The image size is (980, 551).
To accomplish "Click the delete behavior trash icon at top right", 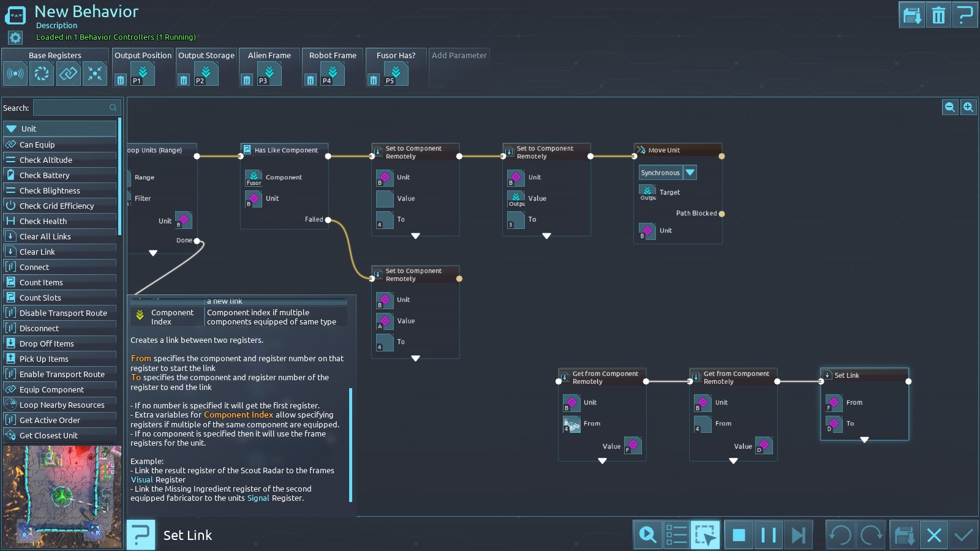I will pyautogui.click(x=938, y=15).
